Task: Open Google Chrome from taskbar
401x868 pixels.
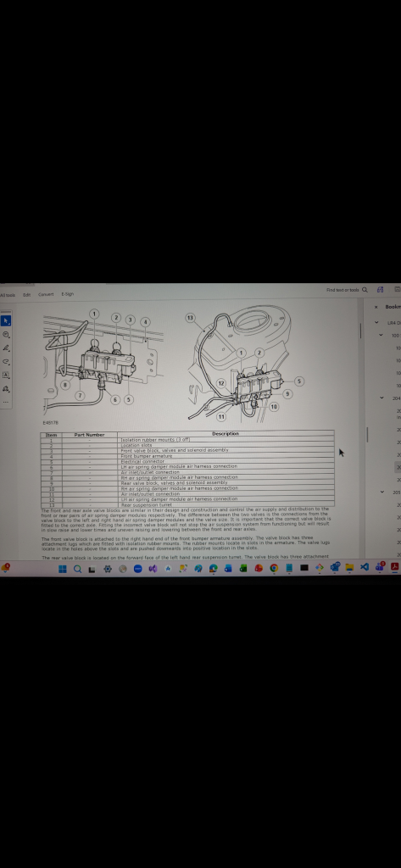Action: pyautogui.click(x=274, y=568)
